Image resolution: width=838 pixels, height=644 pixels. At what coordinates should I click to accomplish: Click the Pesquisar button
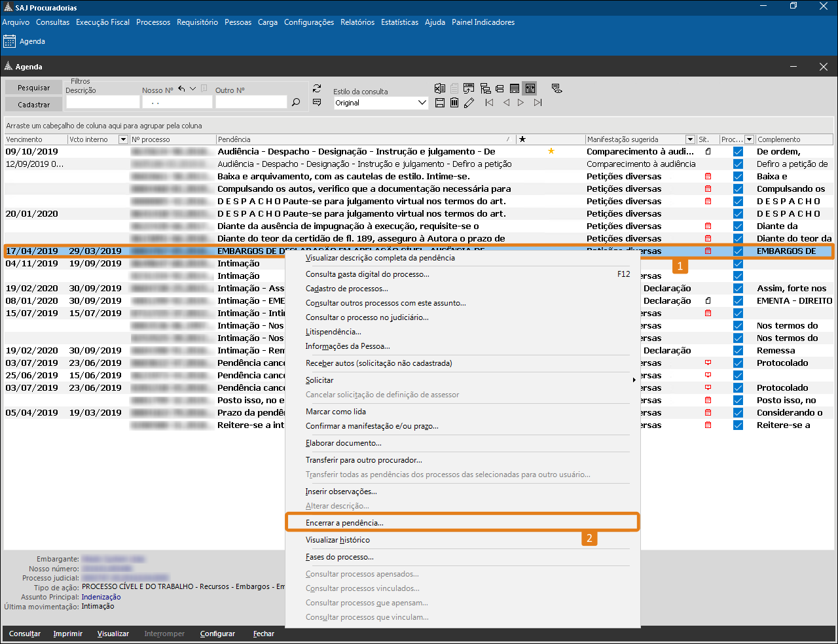[33, 88]
